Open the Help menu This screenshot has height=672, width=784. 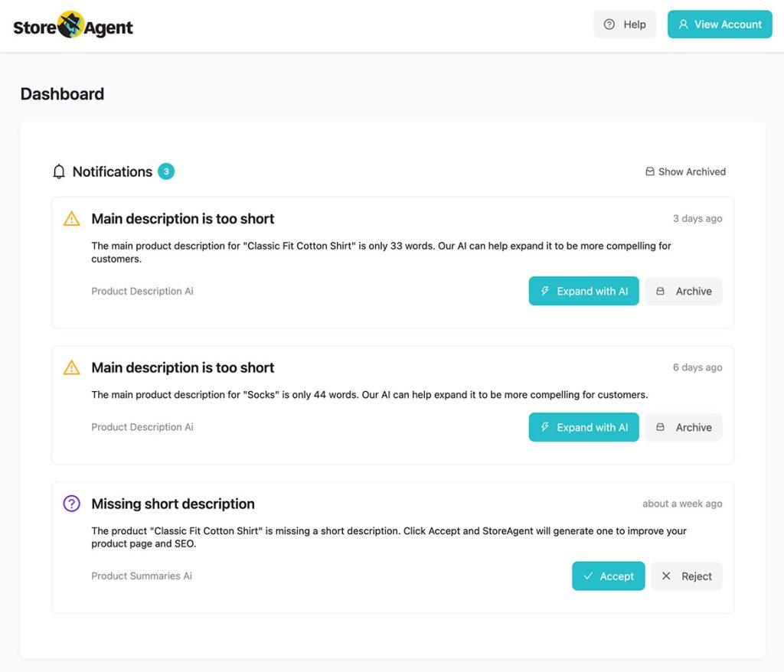(x=625, y=24)
